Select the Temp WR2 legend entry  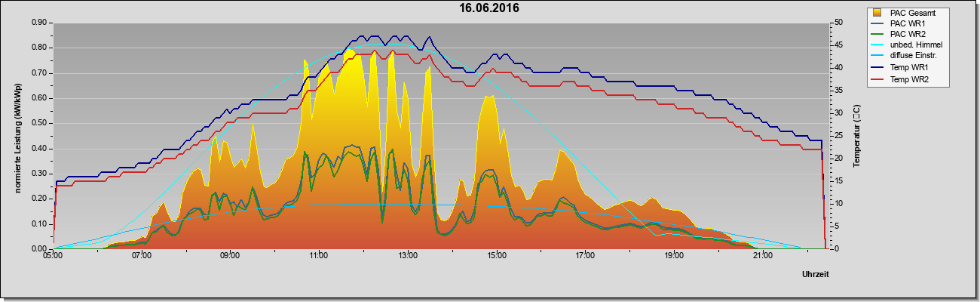[x=909, y=79]
